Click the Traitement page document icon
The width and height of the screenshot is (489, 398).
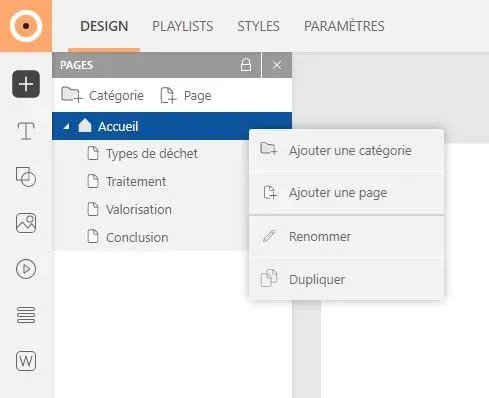93,181
